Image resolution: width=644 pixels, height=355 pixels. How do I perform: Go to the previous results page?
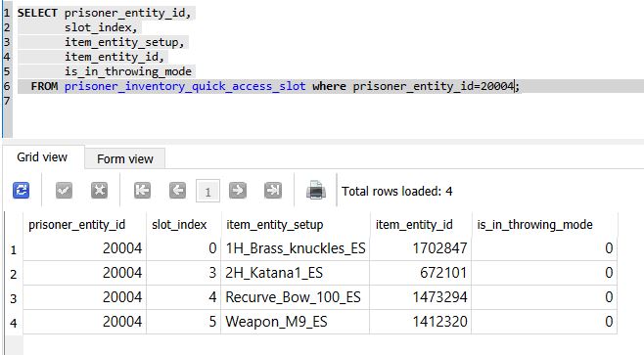point(177,191)
